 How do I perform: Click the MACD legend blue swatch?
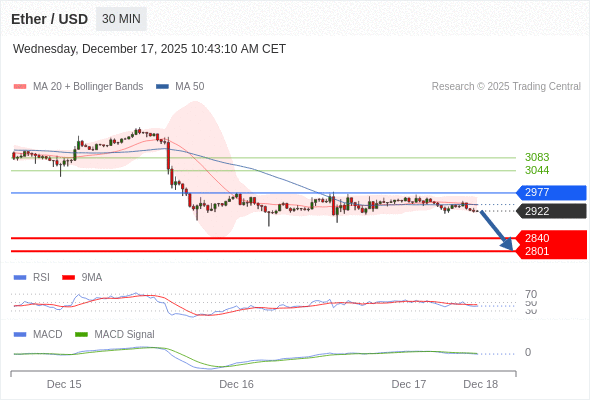coord(20,335)
